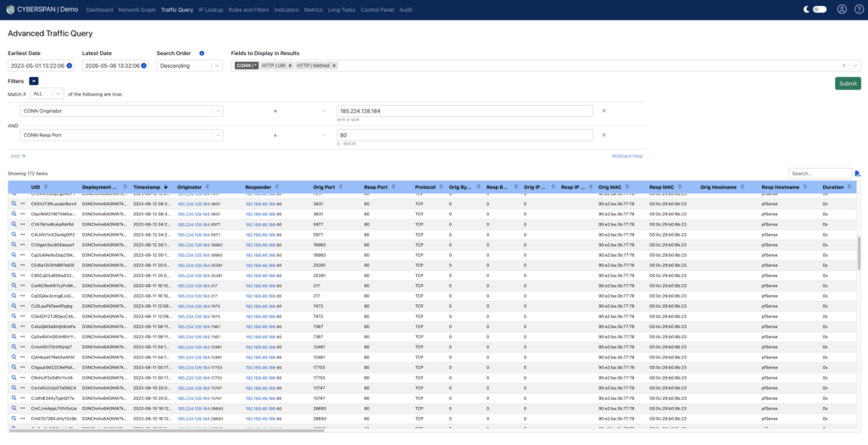This screenshot has height=445, width=868.
Task: Open the help question mark icon
Action: point(859,9)
